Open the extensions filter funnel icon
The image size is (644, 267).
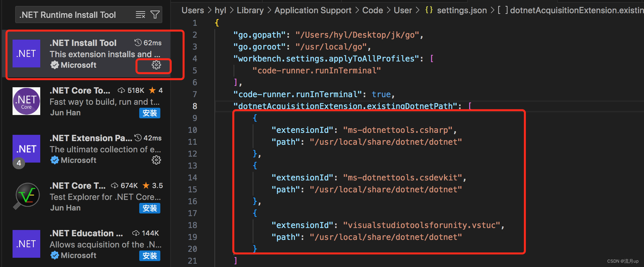[155, 15]
